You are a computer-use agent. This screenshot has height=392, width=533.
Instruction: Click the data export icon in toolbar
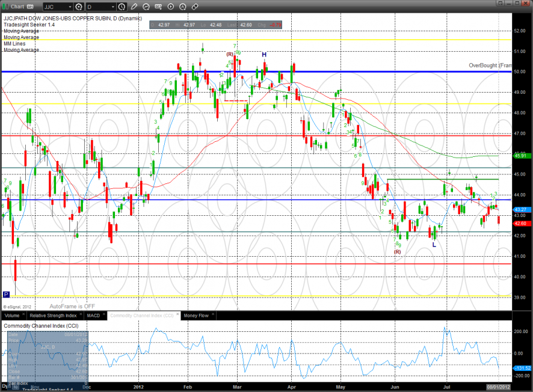point(159,7)
